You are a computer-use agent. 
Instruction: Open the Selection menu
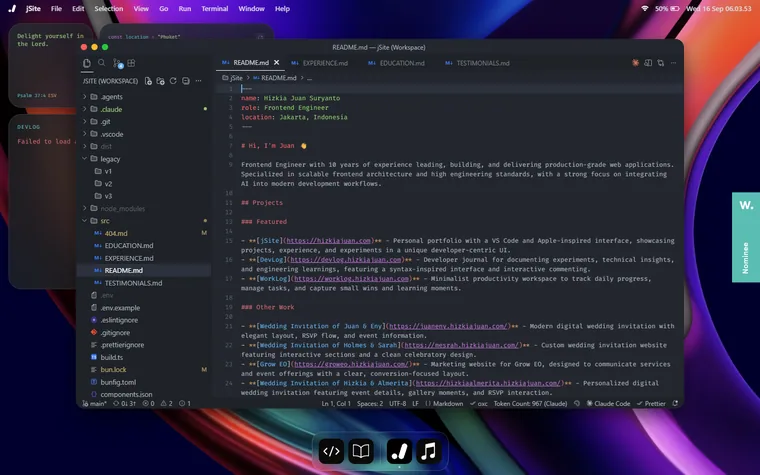coord(109,9)
